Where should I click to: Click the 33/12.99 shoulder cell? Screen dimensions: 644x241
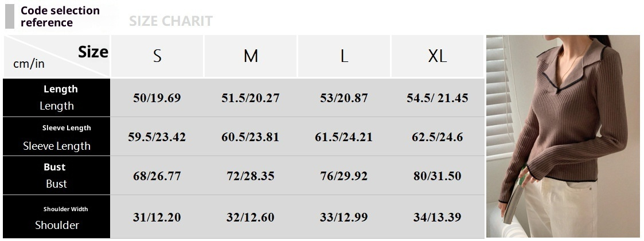[344, 217]
